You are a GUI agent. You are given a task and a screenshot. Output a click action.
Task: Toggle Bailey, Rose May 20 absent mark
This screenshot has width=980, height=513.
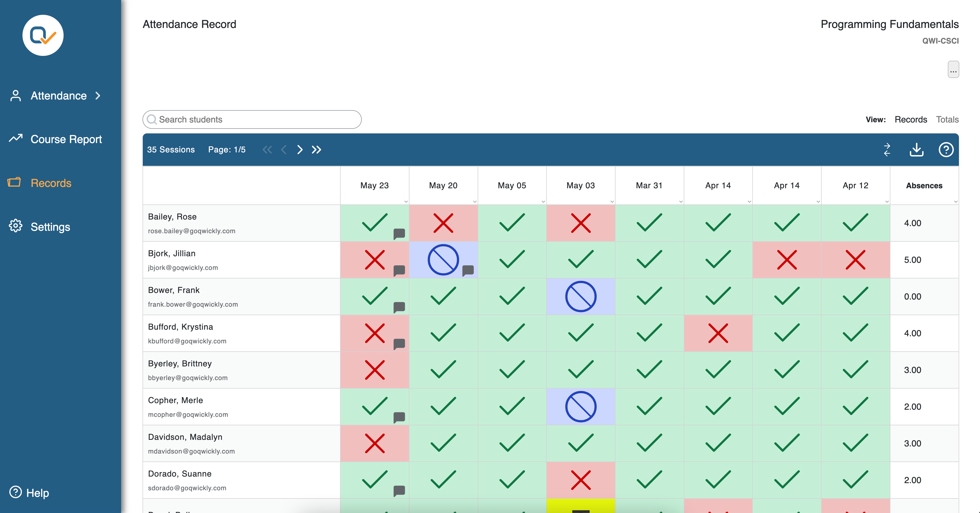[443, 223]
